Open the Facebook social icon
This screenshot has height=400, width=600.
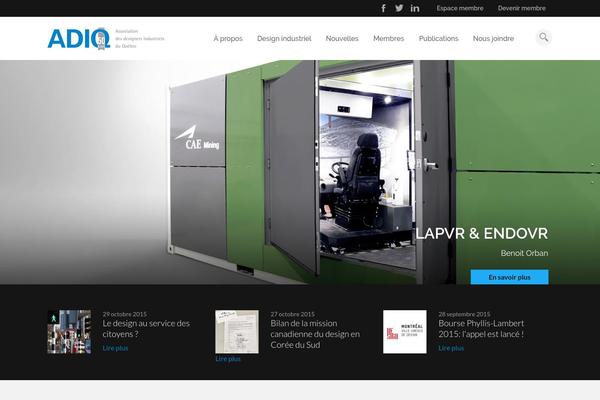383,8
